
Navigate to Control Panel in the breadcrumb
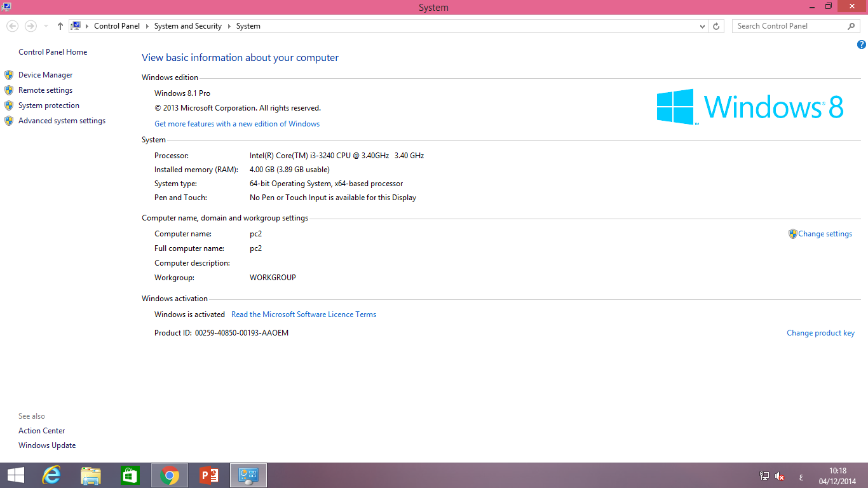(x=117, y=26)
